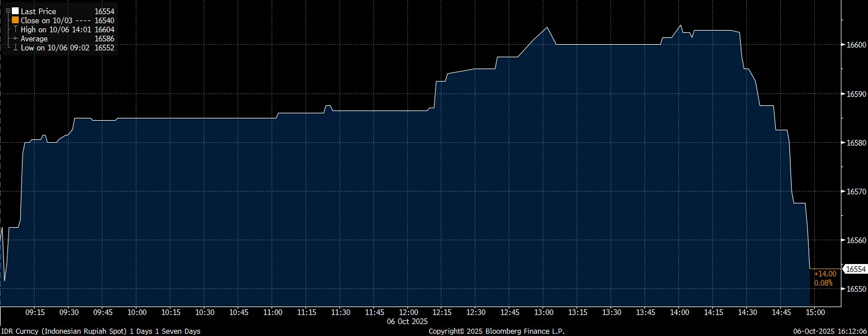Click the +14.00 change label
Viewport: 868px width, 336px height.
824,274
